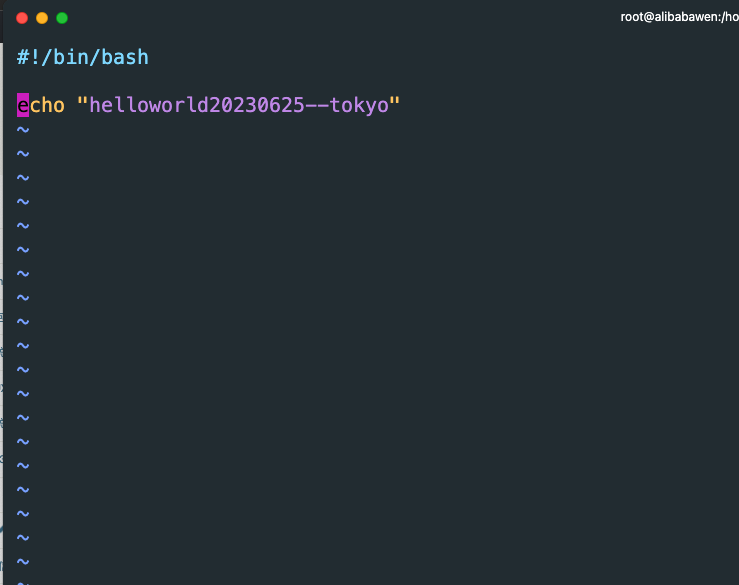Image resolution: width=739 pixels, height=585 pixels.
Task: Click the digits 20230625 in the string
Action: click(x=257, y=105)
